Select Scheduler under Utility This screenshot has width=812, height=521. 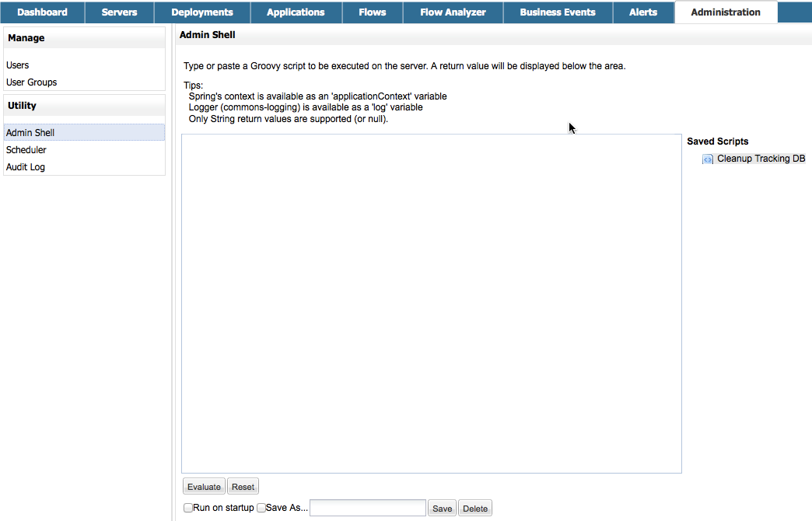(x=26, y=150)
